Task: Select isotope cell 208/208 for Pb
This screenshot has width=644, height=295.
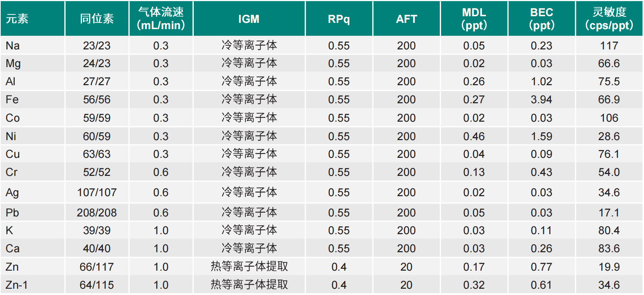Action: click(x=97, y=212)
